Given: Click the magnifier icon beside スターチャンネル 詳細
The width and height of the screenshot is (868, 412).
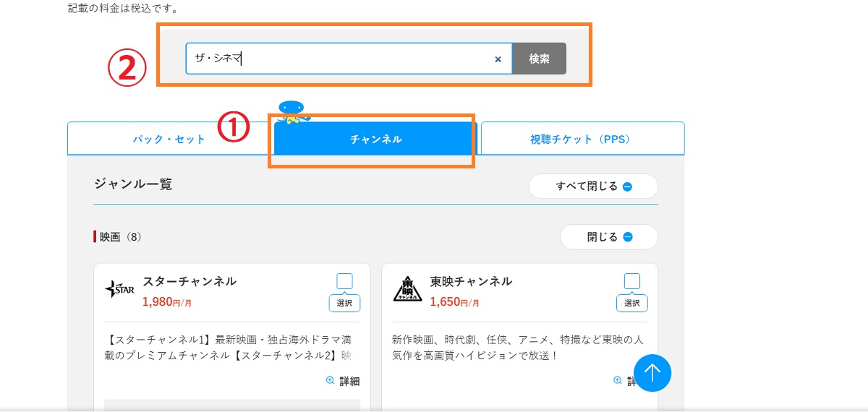Looking at the screenshot, I should (x=331, y=381).
